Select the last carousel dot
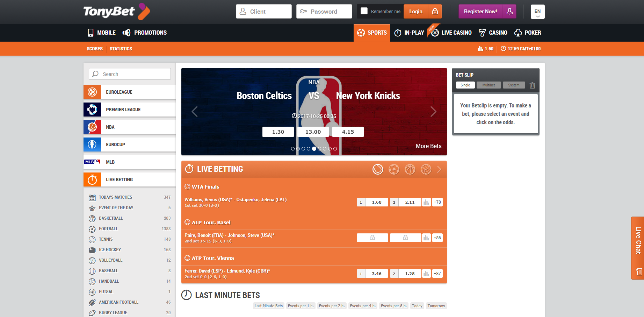 (335, 149)
